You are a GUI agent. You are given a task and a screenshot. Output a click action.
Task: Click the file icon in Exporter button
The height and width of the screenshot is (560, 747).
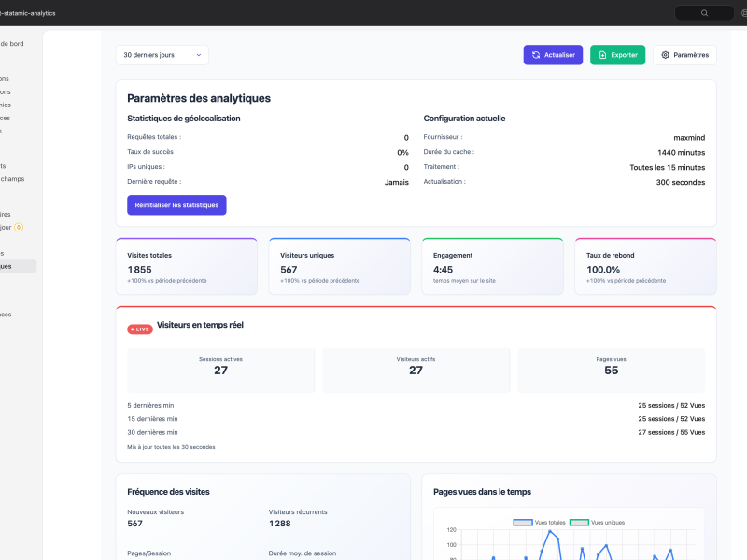pos(602,55)
